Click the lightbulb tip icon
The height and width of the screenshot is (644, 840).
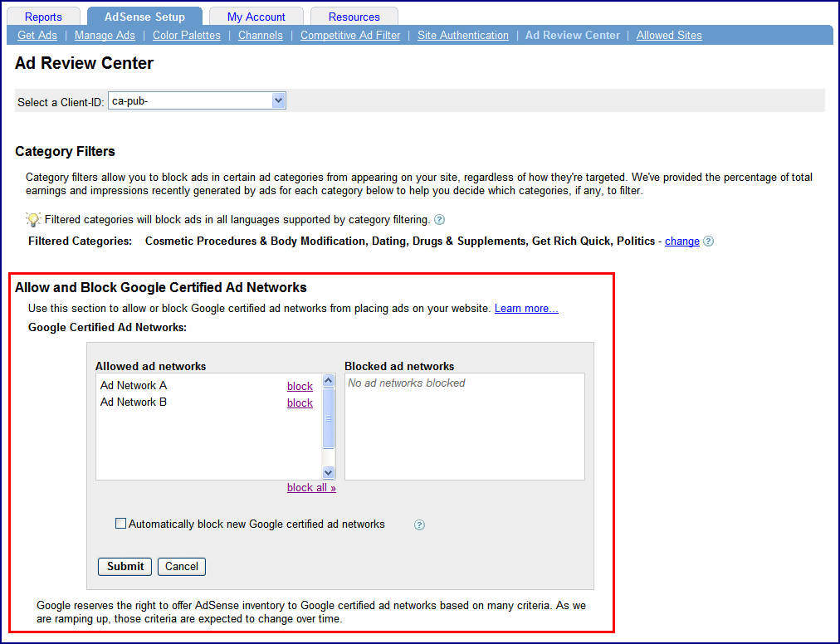coord(33,219)
